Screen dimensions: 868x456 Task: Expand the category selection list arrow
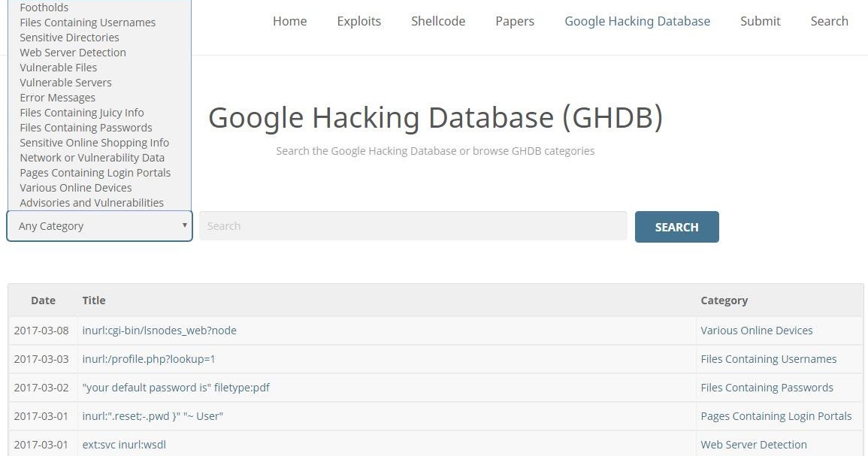coord(184,225)
